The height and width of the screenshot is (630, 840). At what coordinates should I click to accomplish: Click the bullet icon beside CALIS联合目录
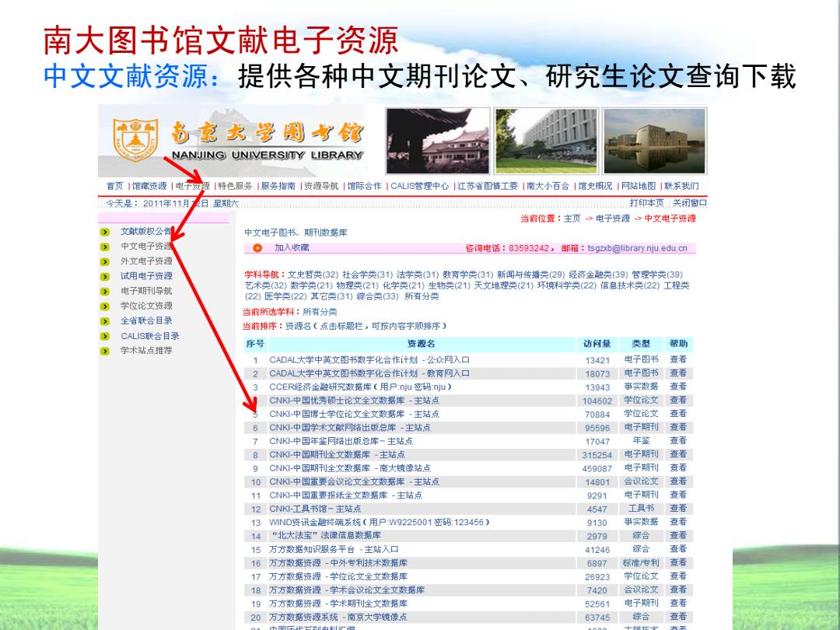coord(105,337)
